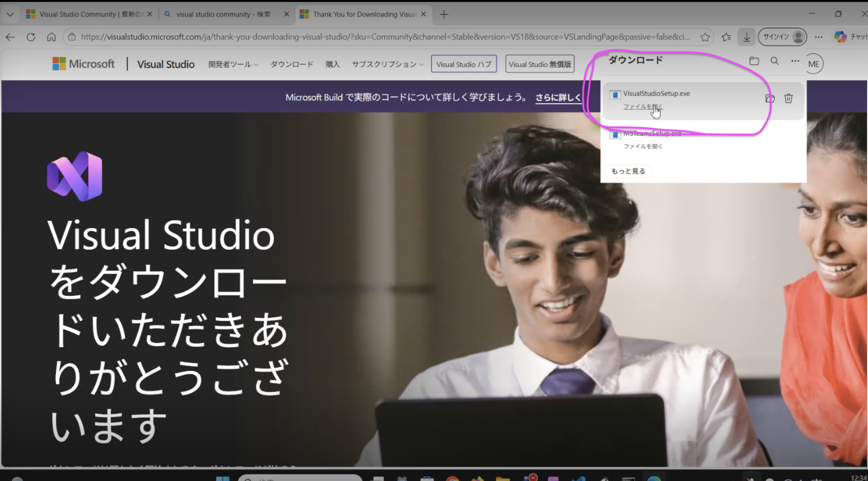Search downloads with the magnifier icon
Viewport: 868px width, 481px height.
(x=775, y=61)
